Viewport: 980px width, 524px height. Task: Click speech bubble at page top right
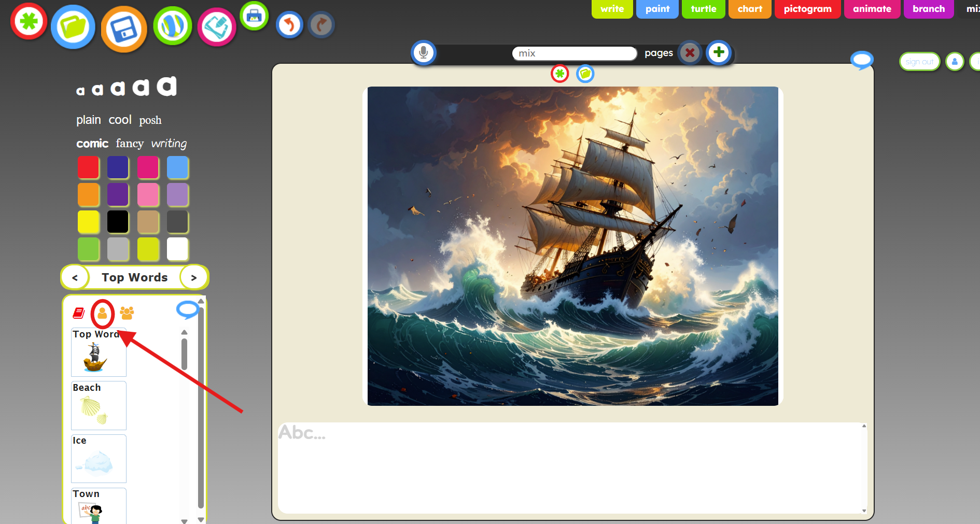point(862,60)
